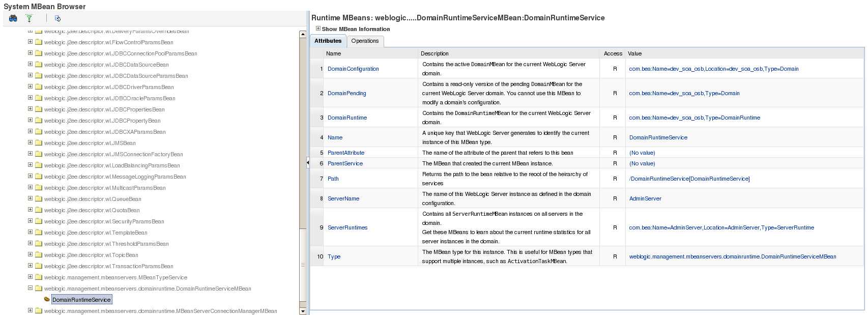Expand Show MBean Information section

pyautogui.click(x=318, y=29)
